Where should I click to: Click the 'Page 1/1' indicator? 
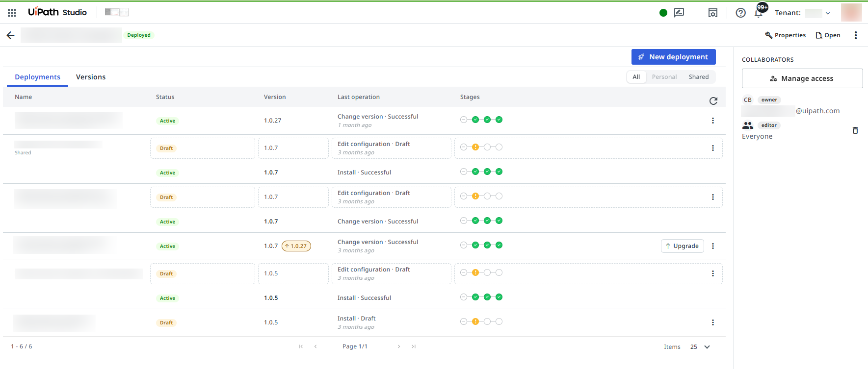355,346
